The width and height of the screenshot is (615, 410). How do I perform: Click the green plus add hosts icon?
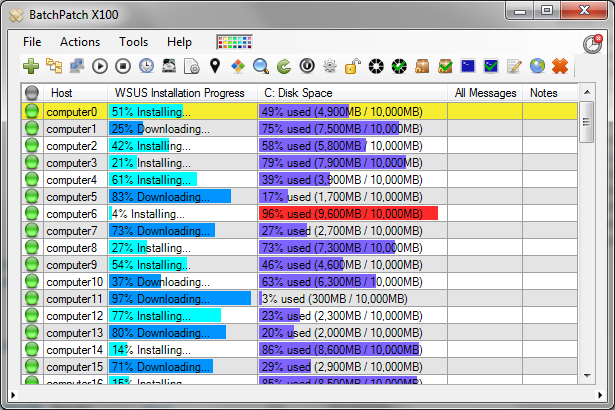pos(31,66)
